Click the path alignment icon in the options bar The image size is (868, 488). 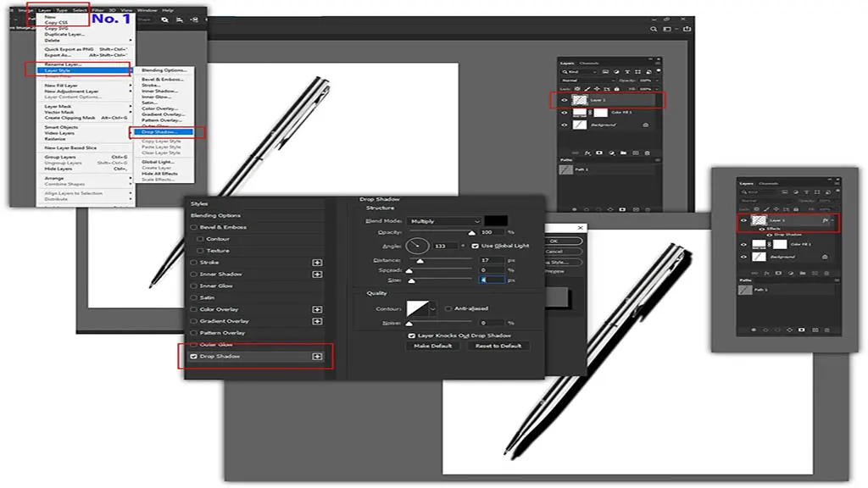click(x=180, y=19)
